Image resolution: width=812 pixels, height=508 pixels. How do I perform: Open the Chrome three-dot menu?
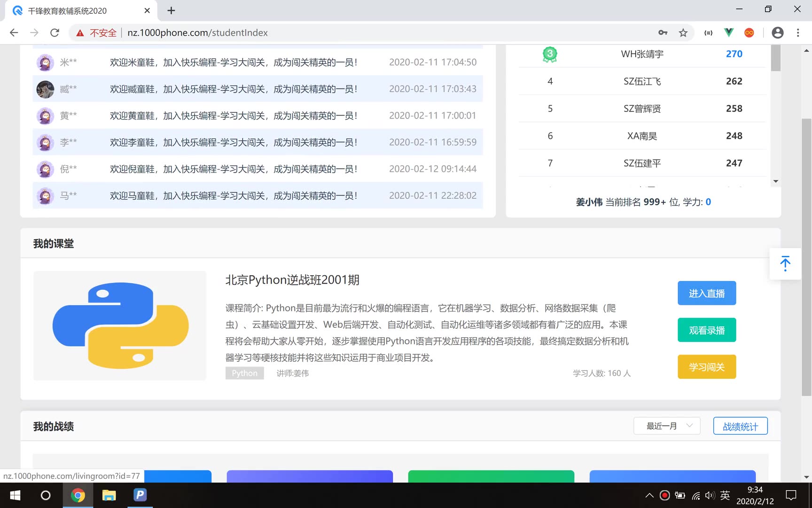click(x=797, y=32)
